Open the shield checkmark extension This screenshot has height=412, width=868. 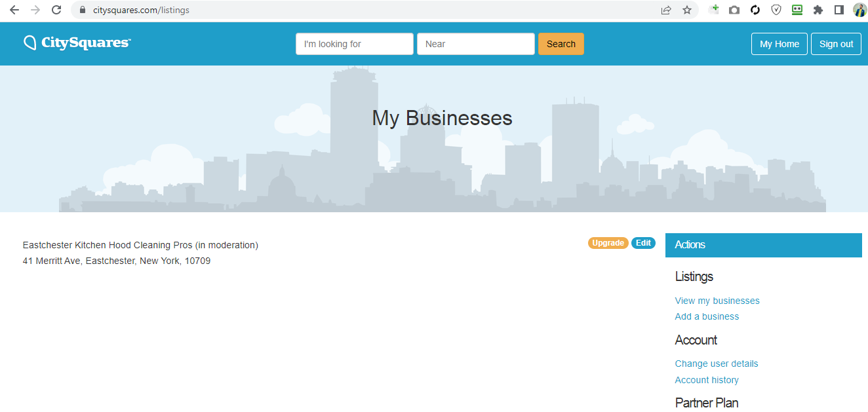(x=776, y=10)
